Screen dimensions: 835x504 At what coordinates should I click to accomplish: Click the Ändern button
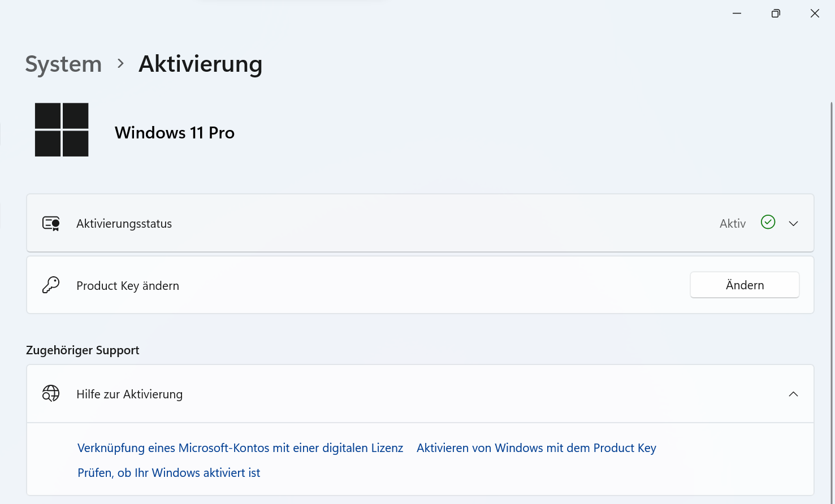point(745,285)
